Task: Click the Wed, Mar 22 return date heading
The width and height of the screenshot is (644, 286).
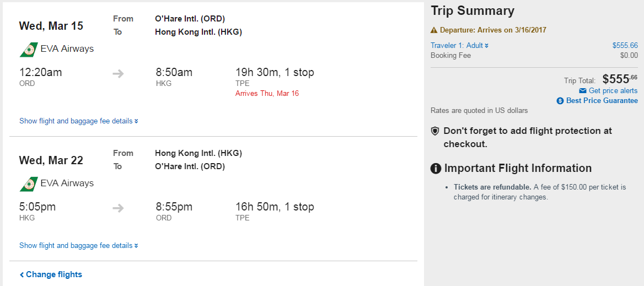Action: point(51,160)
